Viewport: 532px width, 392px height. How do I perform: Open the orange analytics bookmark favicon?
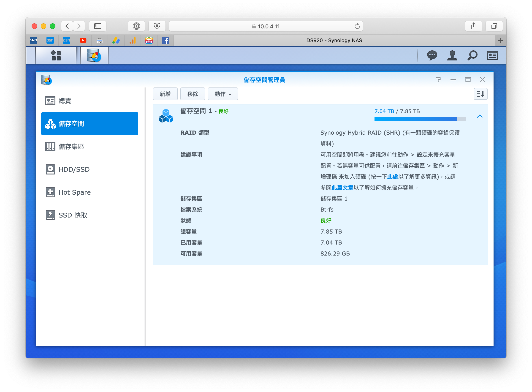coord(133,40)
